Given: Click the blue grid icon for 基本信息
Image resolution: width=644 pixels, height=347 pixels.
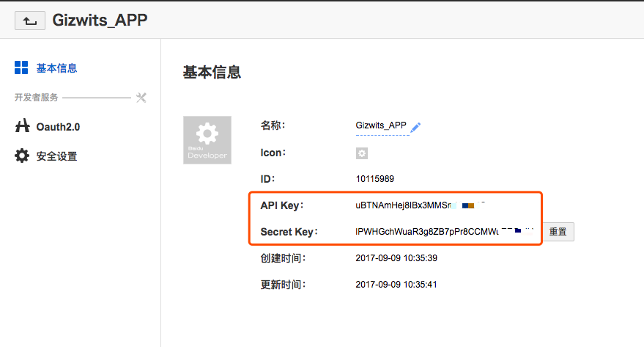Looking at the screenshot, I should [x=21, y=68].
